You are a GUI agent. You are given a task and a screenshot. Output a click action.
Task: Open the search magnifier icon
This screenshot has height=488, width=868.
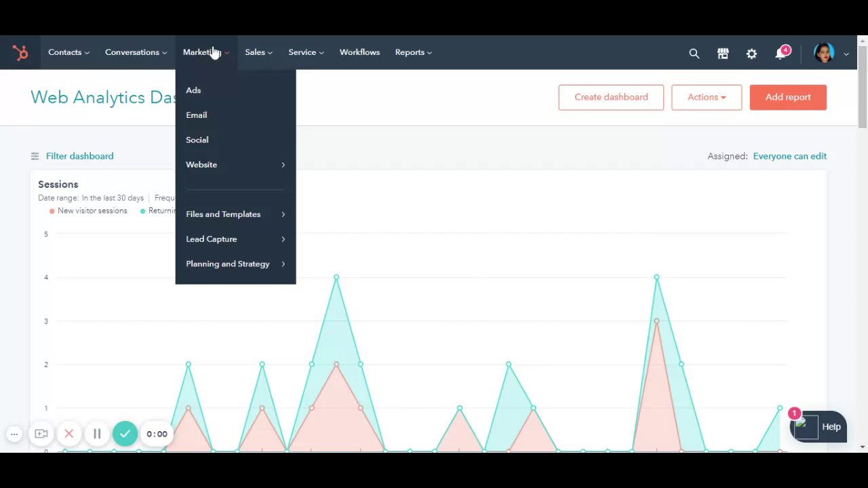pyautogui.click(x=694, y=53)
